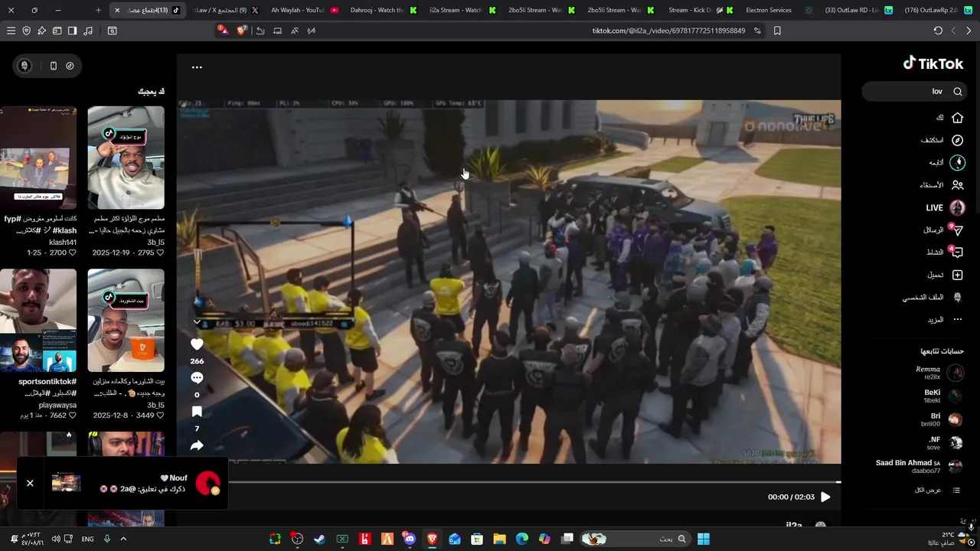Screen dimensions: 980x551
Task: Click the search field containing 'lov'
Action: (915, 91)
